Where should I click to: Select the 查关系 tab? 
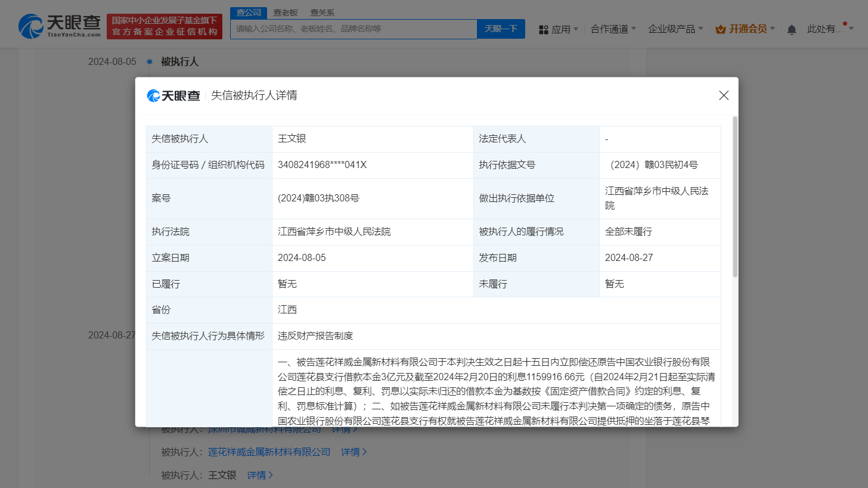321,12
